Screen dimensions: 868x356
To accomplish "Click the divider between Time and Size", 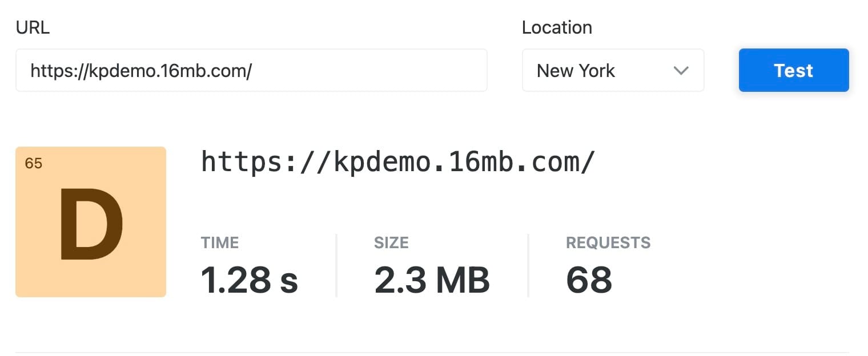I will click(336, 265).
